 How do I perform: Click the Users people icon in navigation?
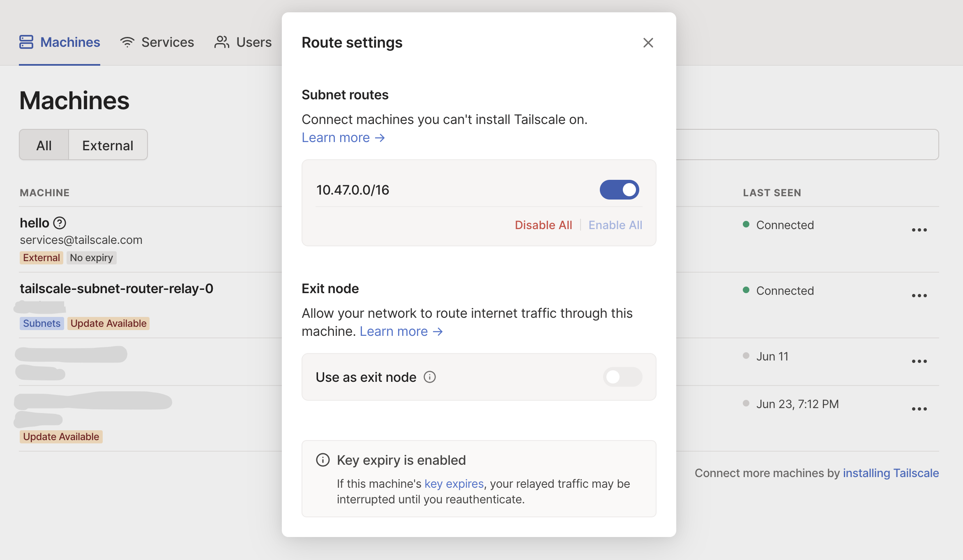(222, 42)
